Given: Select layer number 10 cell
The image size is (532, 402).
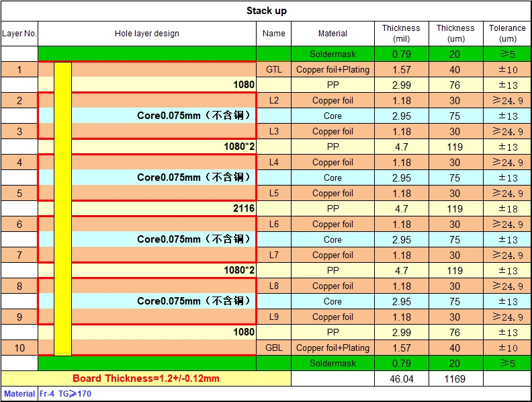Looking at the screenshot, I should [19, 348].
